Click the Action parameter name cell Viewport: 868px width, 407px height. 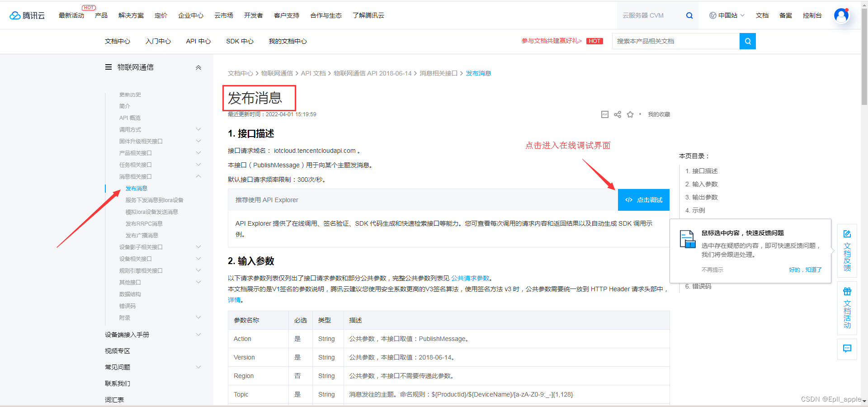(x=258, y=339)
